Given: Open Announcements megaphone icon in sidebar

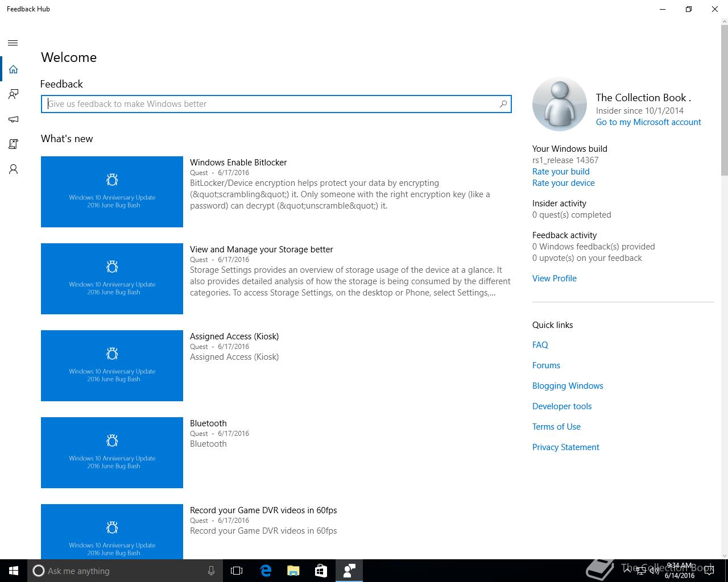Looking at the screenshot, I should (x=13, y=119).
